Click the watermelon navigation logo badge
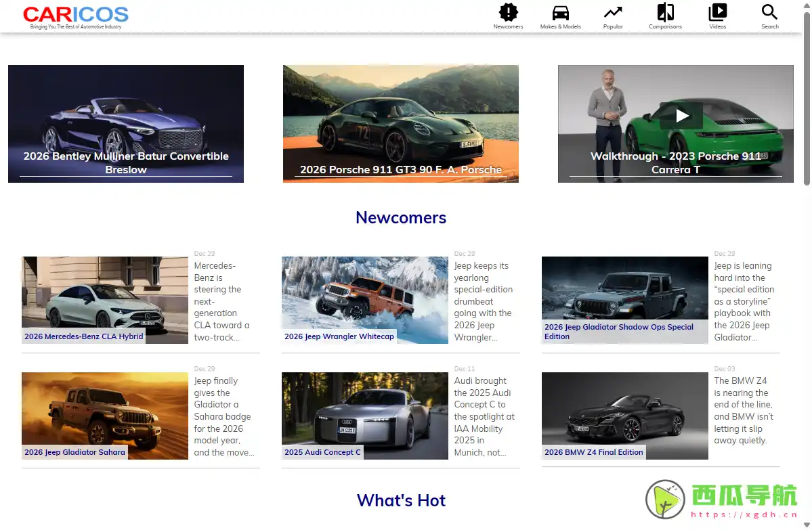This screenshot has width=812, height=530. point(722,500)
